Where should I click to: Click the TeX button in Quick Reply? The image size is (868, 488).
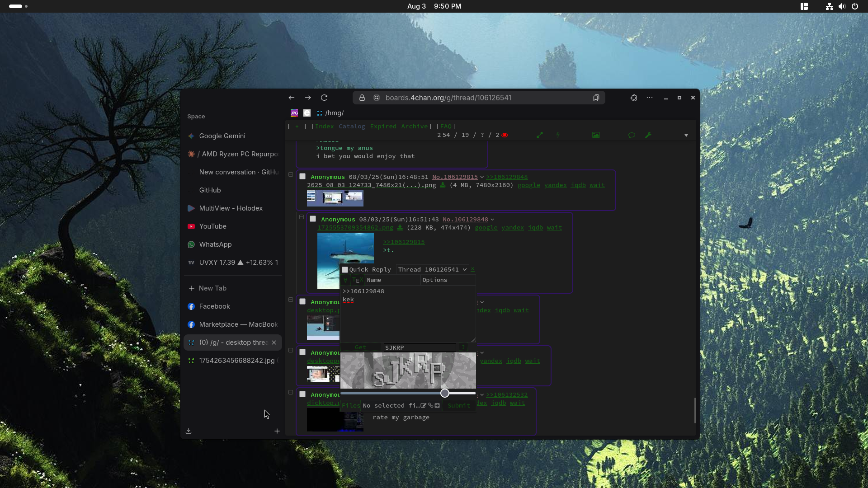tap(357, 280)
